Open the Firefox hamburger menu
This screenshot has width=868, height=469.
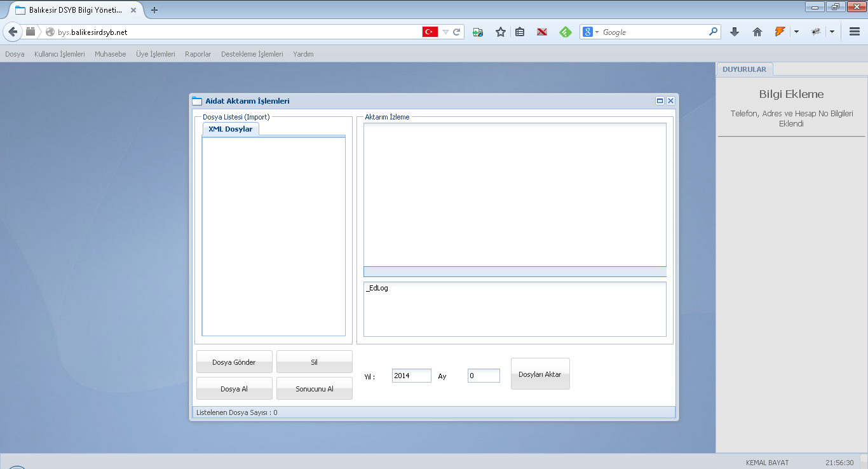click(855, 32)
